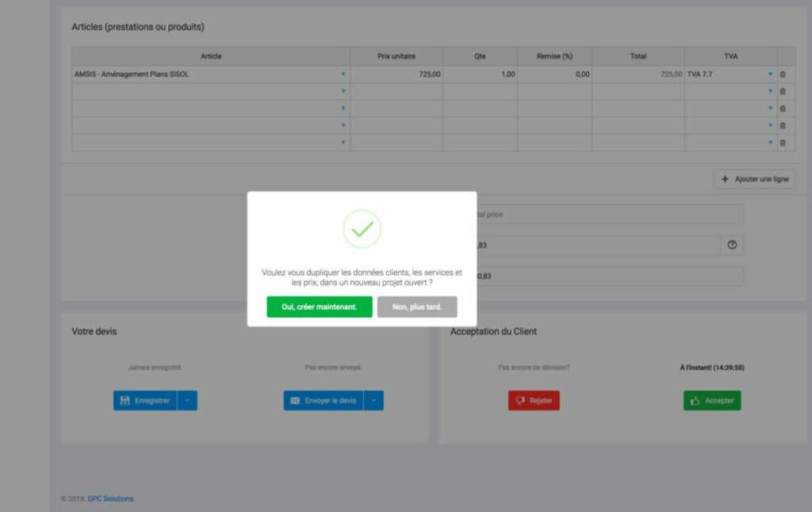This screenshot has height=512, width=812.
Task: Click the 'Jamais enregistré.' status text
Action: [x=155, y=368]
